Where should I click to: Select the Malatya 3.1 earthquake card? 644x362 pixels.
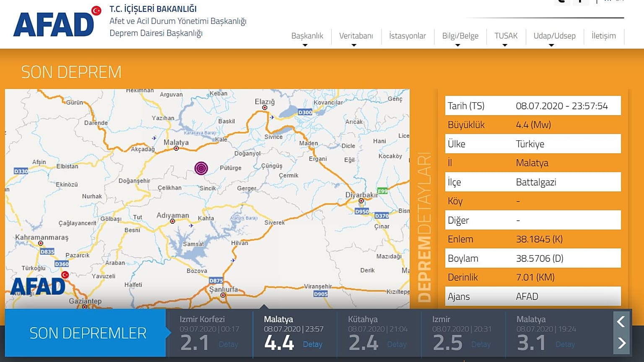(547, 334)
